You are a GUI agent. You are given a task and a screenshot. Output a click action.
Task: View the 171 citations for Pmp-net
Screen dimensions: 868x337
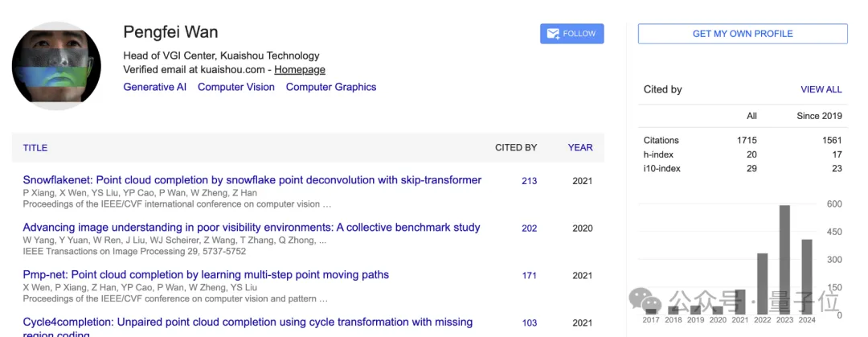click(529, 276)
